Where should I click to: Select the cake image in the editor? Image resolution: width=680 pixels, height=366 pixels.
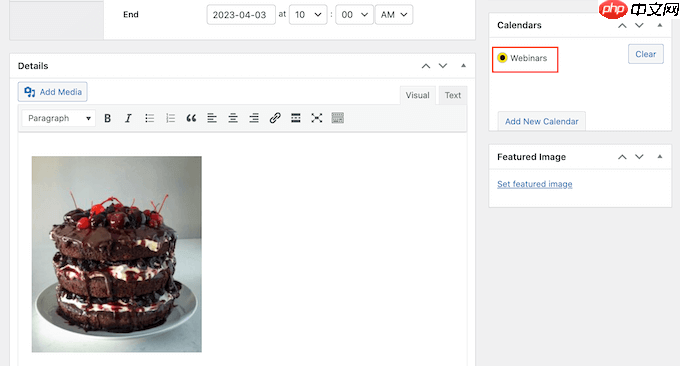coord(117,254)
